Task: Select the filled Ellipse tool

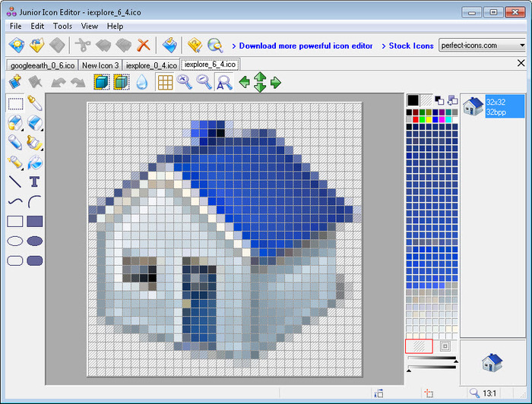Action: click(35, 241)
